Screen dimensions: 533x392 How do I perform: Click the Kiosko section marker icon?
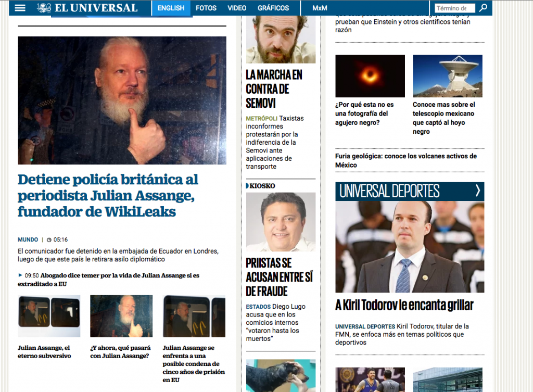[x=247, y=186]
